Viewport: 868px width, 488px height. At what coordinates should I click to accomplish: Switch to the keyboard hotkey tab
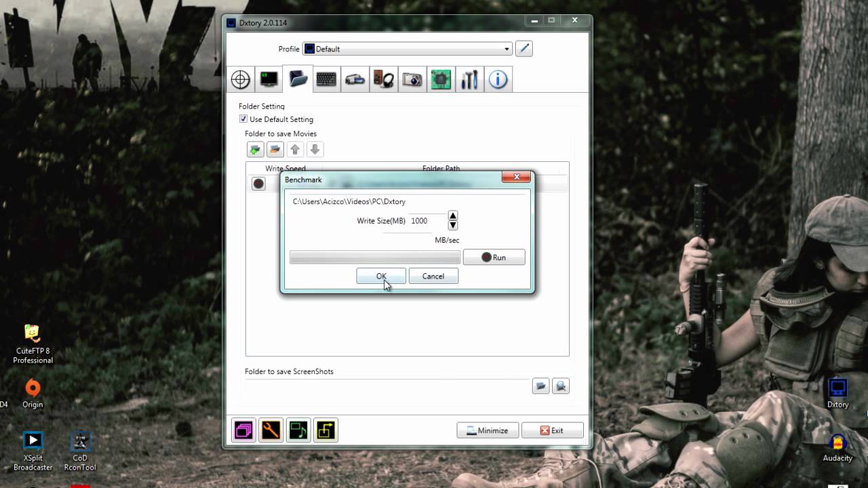point(326,79)
